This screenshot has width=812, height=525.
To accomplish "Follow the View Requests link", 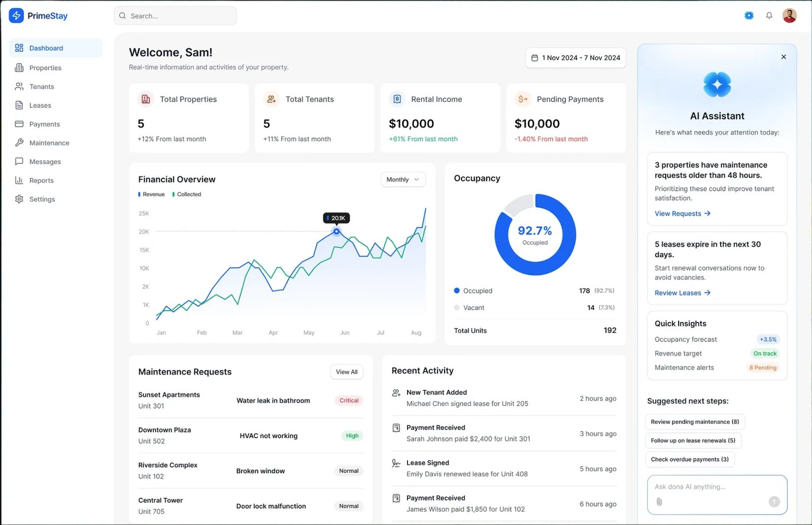I will pos(683,214).
